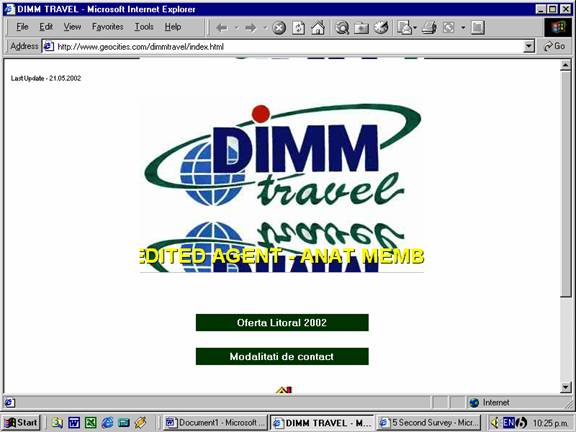The height and width of the screenshot is (432, 576).
Task: Open the Search pane icon
Action: (342, 28)
